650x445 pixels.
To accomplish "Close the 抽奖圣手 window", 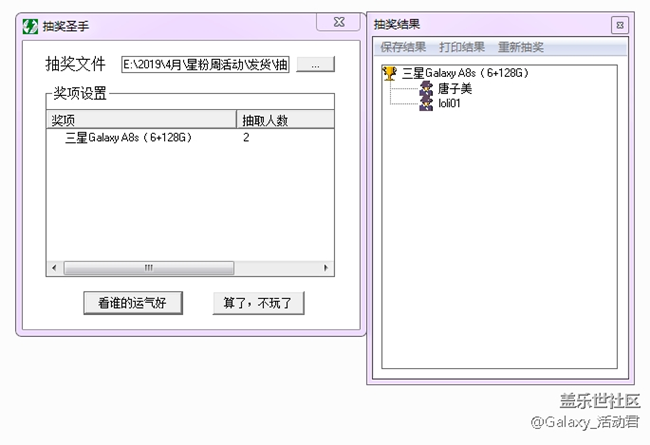I will point(340,20).
